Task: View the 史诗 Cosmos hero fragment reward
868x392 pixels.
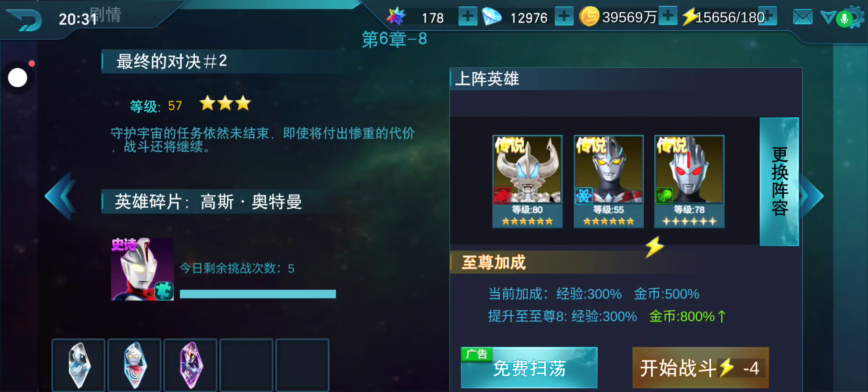Action: [x=142, y=269]
